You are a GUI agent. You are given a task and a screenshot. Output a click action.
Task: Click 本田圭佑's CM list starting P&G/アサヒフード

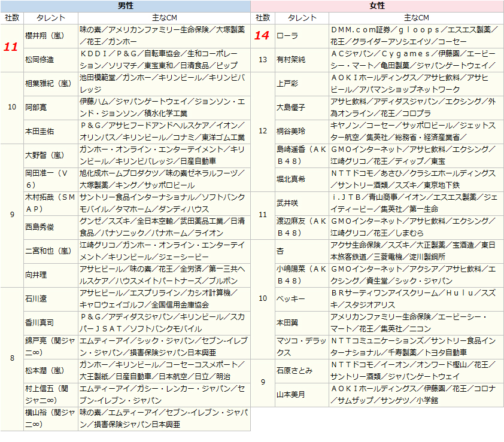[x=164, y=132]
